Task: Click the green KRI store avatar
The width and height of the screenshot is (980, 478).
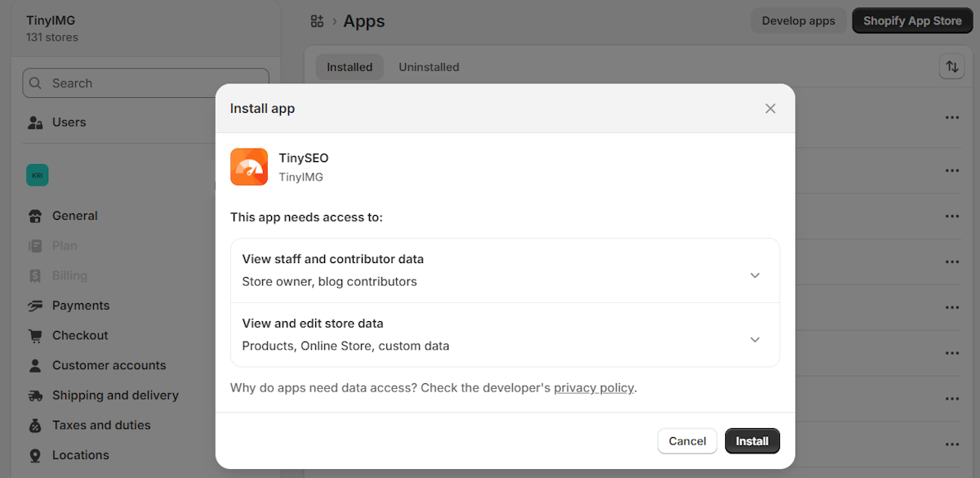Action: click(38, 175)
